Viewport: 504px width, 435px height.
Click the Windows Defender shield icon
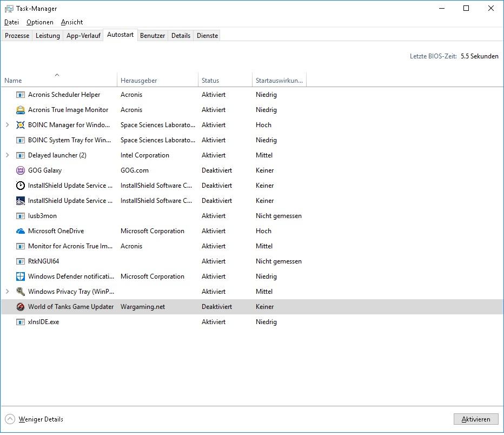(20, 276)
